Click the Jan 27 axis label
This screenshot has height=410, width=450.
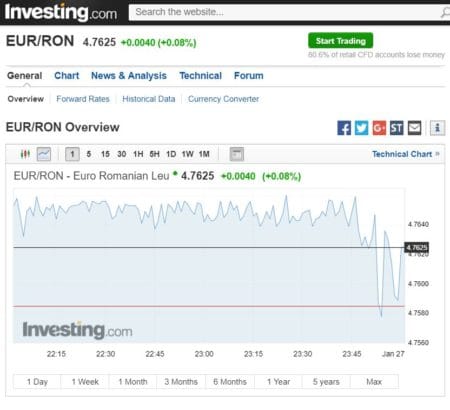click(393, 354)
